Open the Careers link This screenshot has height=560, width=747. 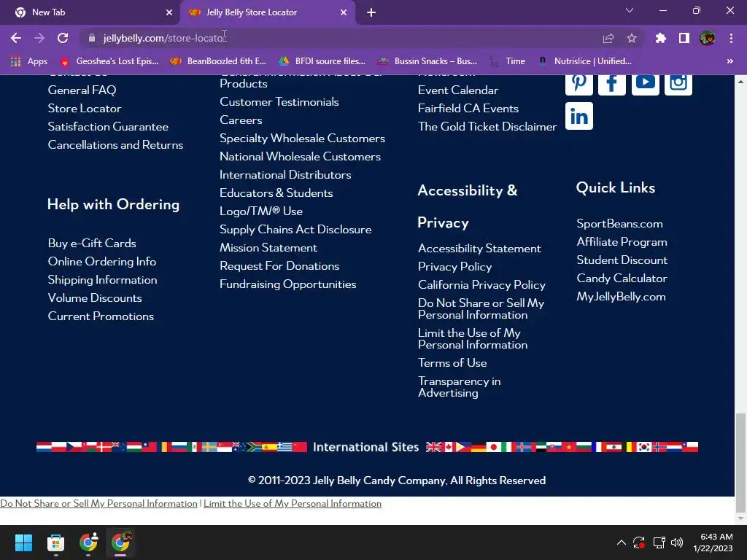tap(241, 120)
